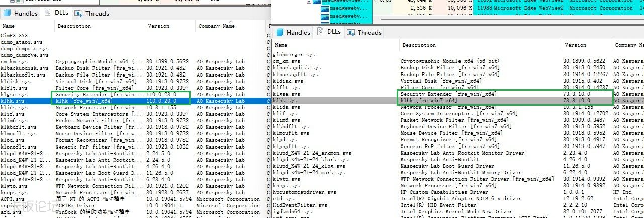Click the version value 12.19.2.62
The image size is (644, 218).
579,198
